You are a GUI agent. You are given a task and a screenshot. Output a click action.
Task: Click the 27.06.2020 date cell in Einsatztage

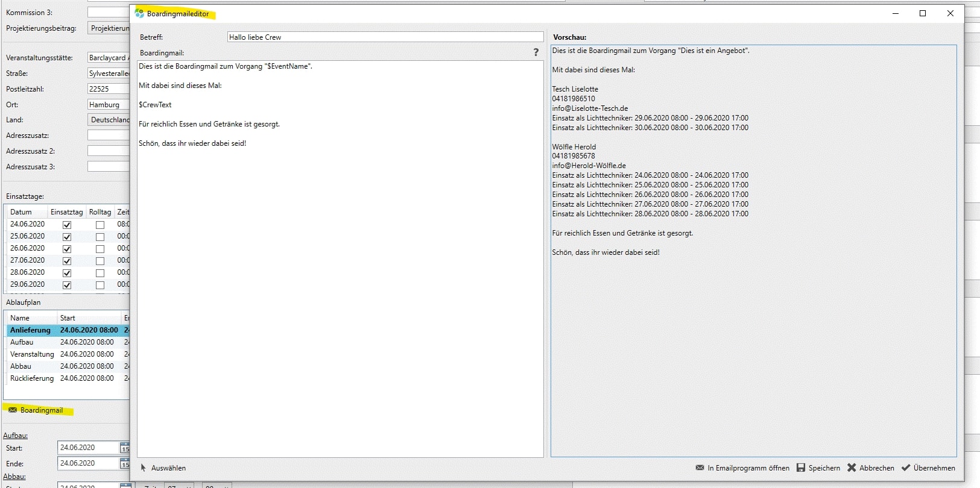coord(27,260)
